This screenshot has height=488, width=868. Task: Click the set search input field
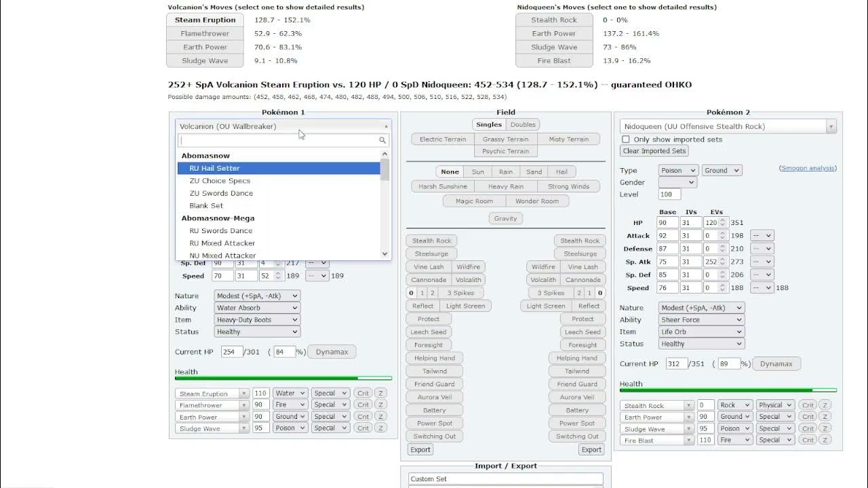coord(283,140)
